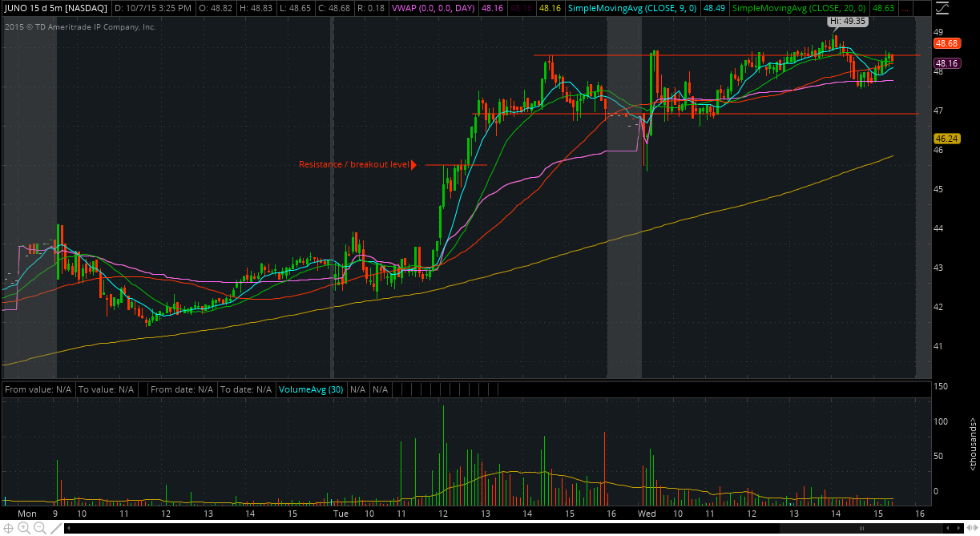Click the Tue label on time axis

click(341, 514)
